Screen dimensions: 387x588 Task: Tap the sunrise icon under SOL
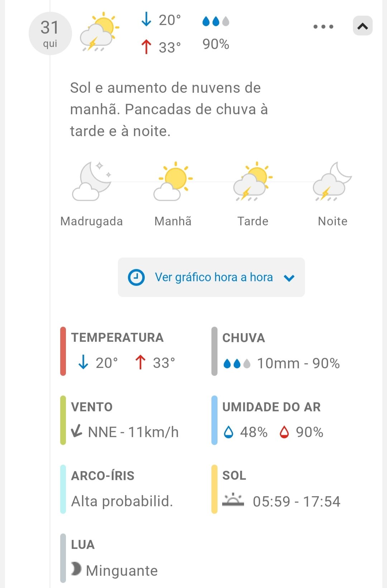click(x=233, y=499)
